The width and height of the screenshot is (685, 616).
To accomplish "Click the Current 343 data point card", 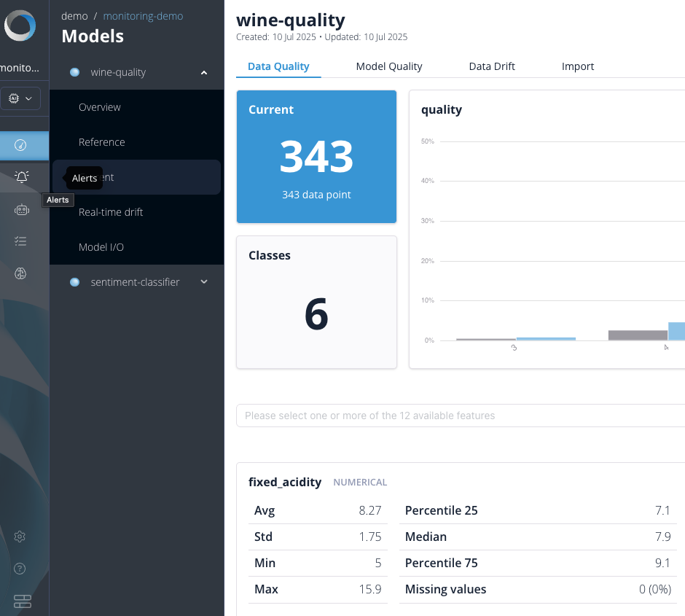I will pyautogui.click(x=316, y=157).
